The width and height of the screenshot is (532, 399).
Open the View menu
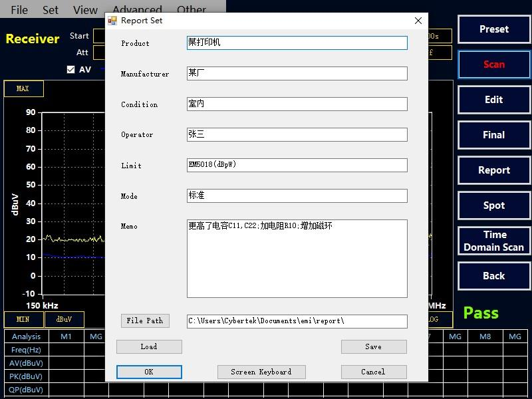(85, 10)
